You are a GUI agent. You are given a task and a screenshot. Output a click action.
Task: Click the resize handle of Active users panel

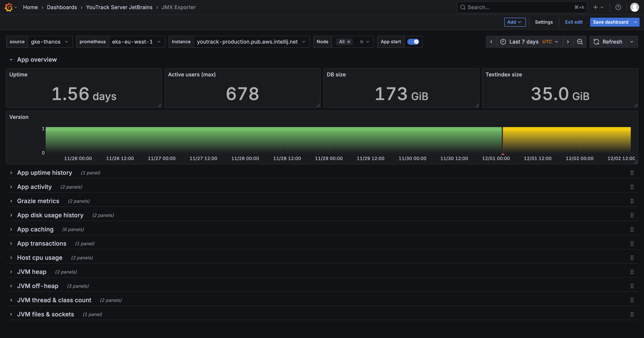[x=318, y=105]
